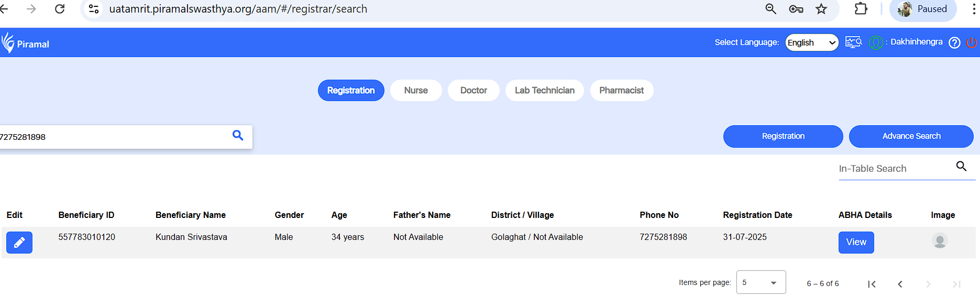View ABHA details for the beneficiary
The height and width of the screenshot is (296, 980).
coord(856,243)
